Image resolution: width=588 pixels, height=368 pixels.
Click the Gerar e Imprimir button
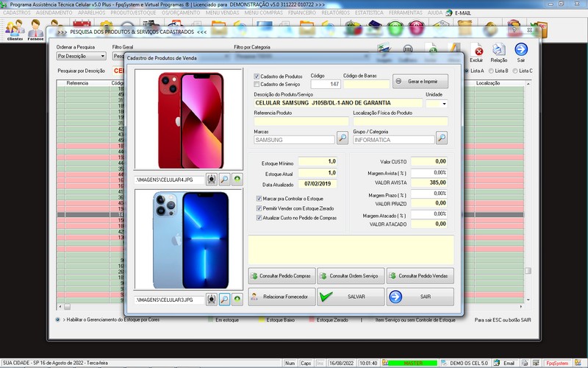[x=420, y=81]
